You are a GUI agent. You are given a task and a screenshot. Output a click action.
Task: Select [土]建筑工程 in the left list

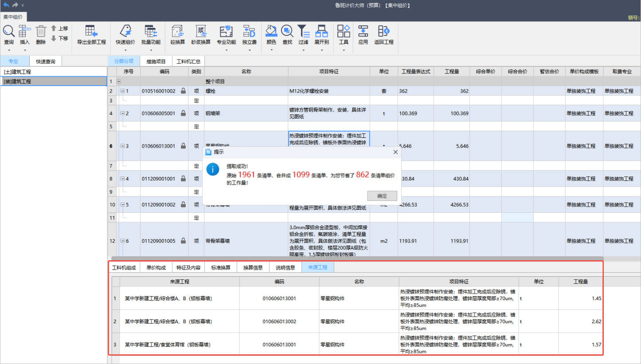tap(53, 72)
